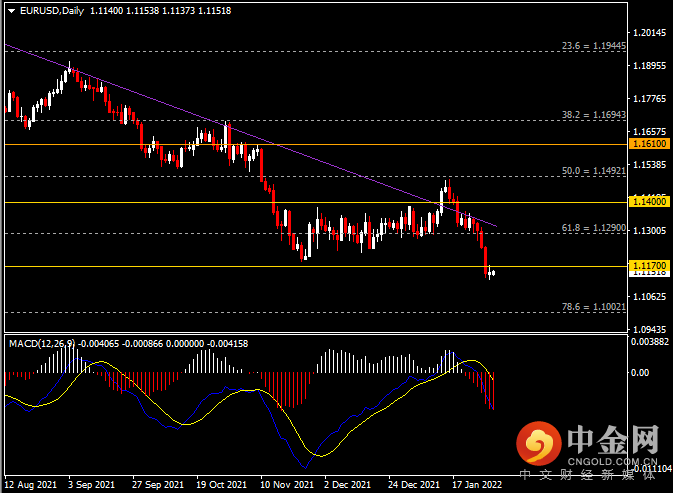Click the 1.13005 price scale value
Image resolution: width=673 pixels, height=493 pixels.
tap(649, 231)
